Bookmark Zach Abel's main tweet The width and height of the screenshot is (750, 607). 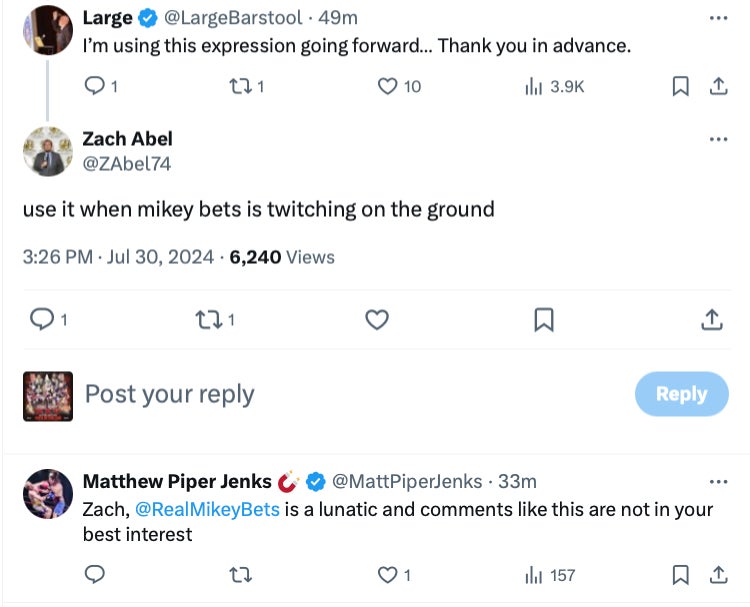point(544,320)
